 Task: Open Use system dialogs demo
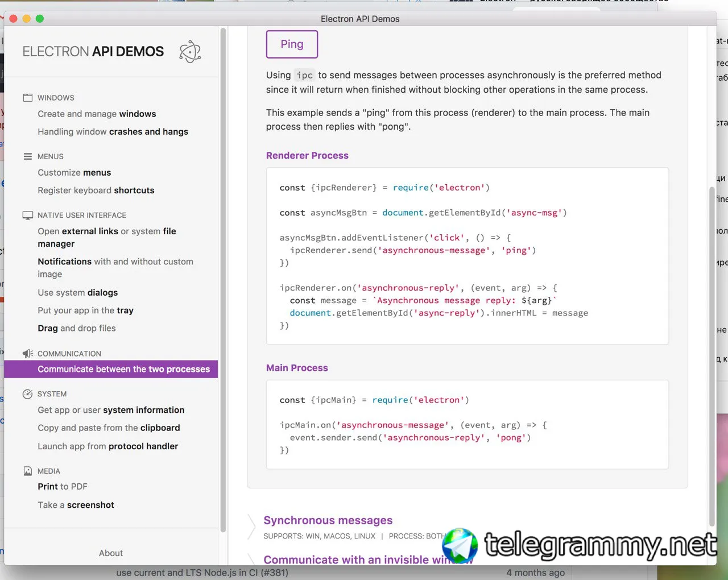78,293
